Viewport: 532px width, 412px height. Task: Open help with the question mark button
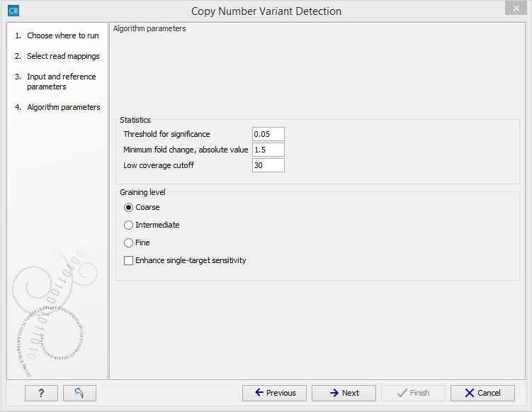coord(41,393)
